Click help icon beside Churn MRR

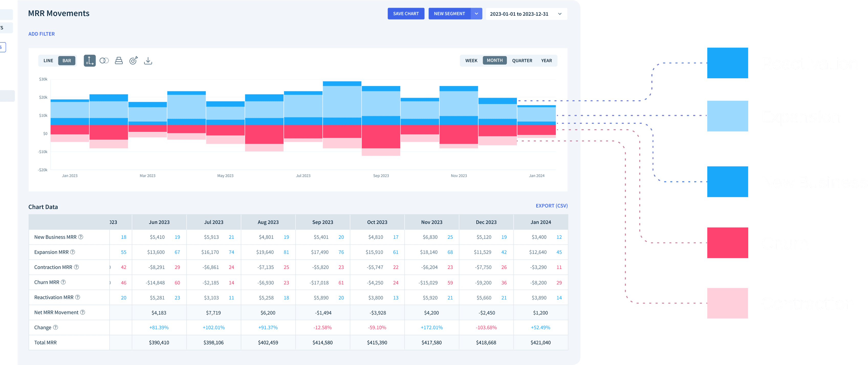click(x=63, y=282)
